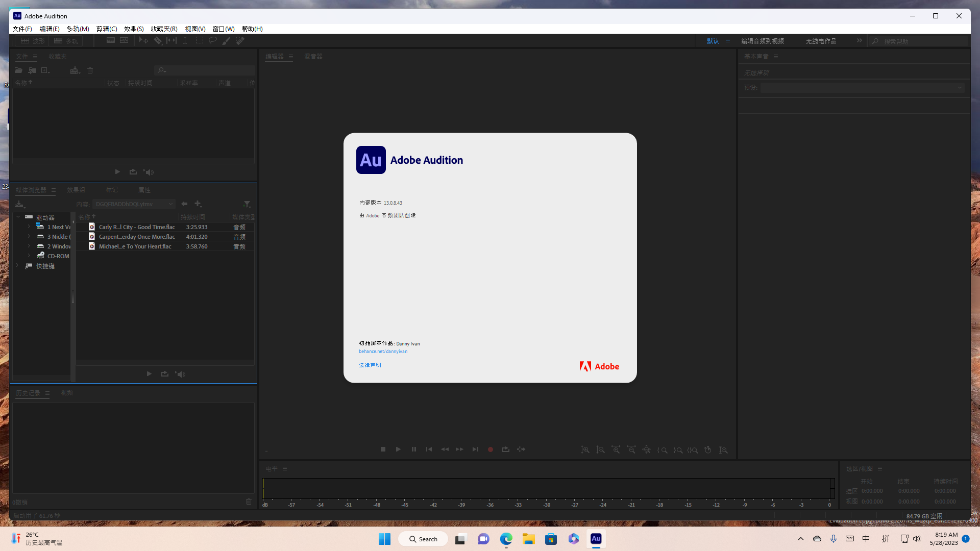This screenshot has height=551, width=980.
Task: Click the filter icon in Media Browser
Action: [x=247, y=204]
